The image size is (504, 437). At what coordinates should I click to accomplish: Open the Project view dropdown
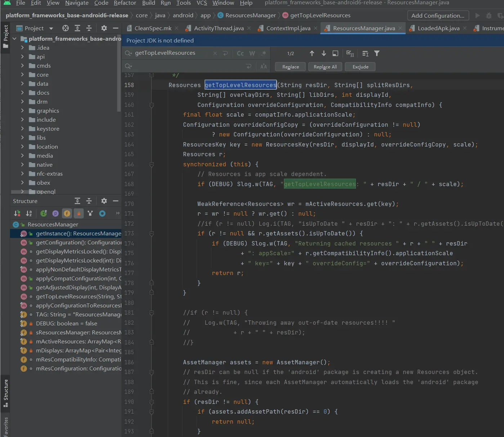point(51,28)
